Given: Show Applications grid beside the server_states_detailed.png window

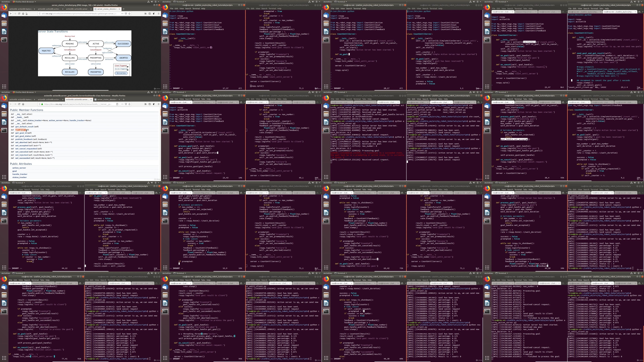Looking at the screenshot, I should pos(4,86).
